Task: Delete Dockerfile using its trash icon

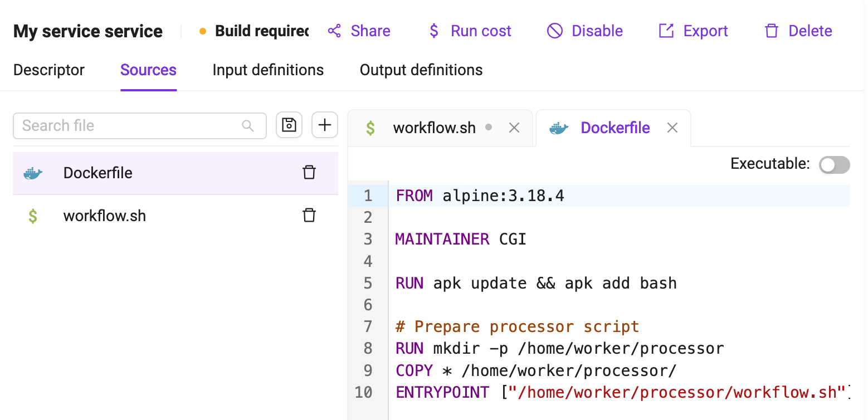Action: [309, 173]
